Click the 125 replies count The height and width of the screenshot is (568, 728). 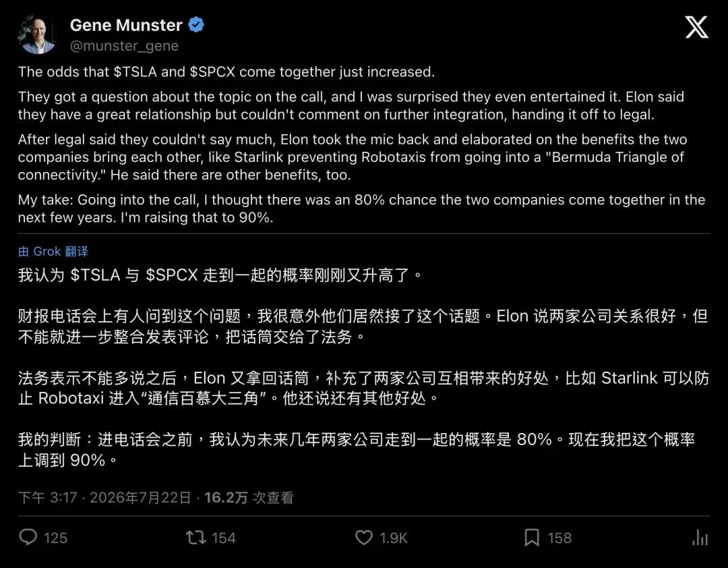[x=55, y=538]
